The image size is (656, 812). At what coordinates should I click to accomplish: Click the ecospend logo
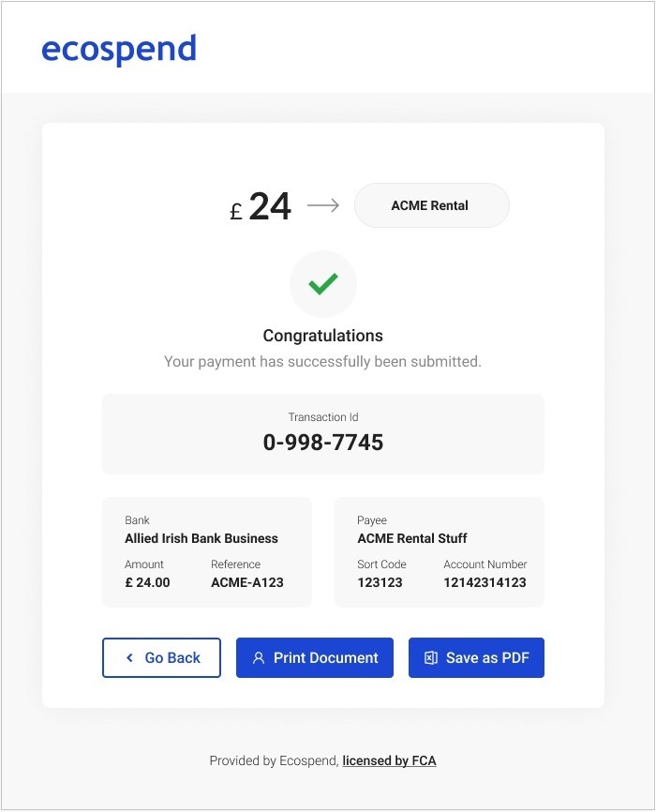(119, 50)
